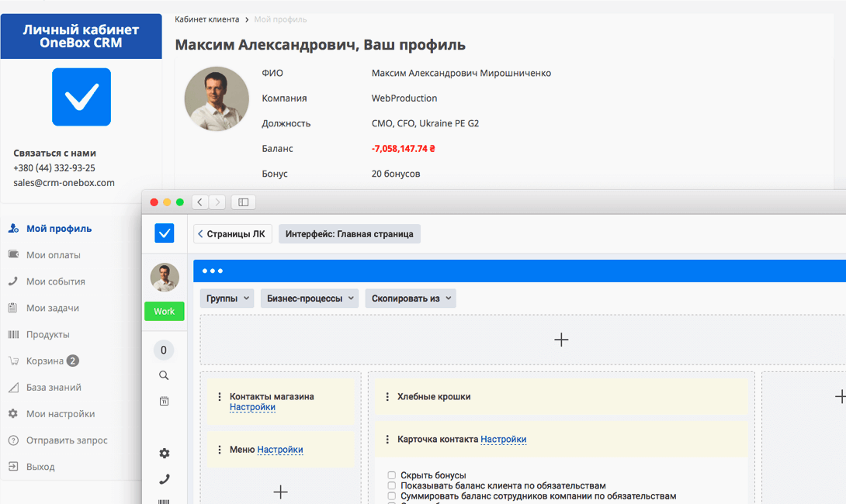Screen dimensions: 846x504
Task: Click the forward arrow in the window toolbar
Action: [217, 202]
